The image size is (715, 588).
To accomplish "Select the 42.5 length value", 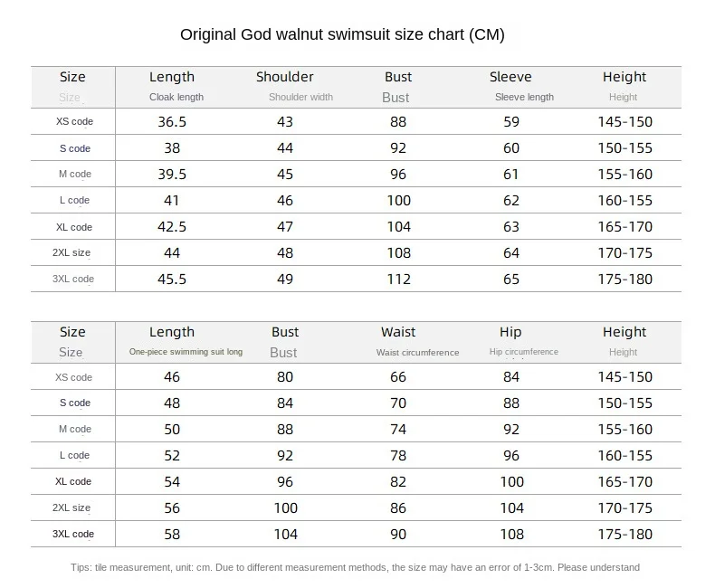I will (x=172, y=227).
